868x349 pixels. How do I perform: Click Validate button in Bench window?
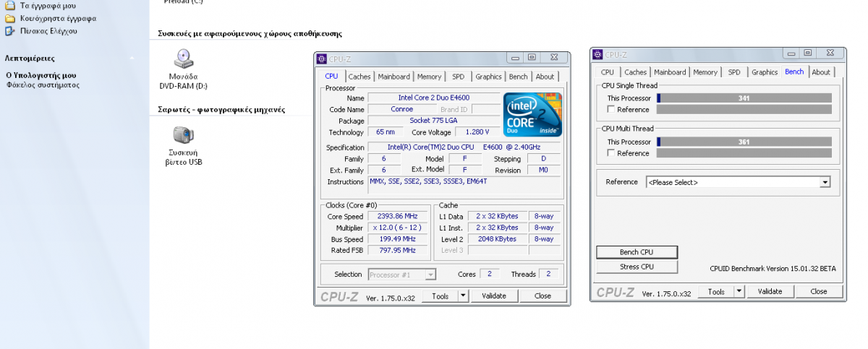tap(770, 292)
